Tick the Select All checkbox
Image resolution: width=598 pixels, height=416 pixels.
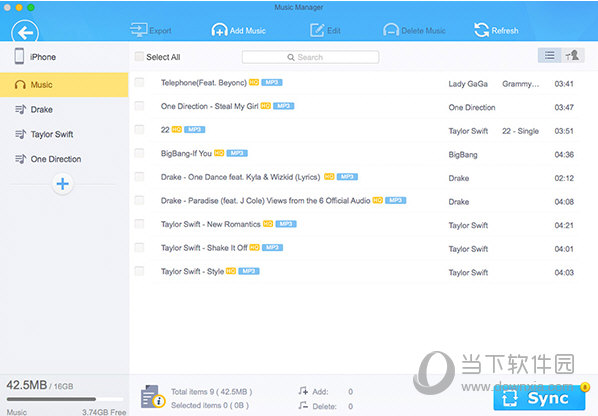point(139,57)
